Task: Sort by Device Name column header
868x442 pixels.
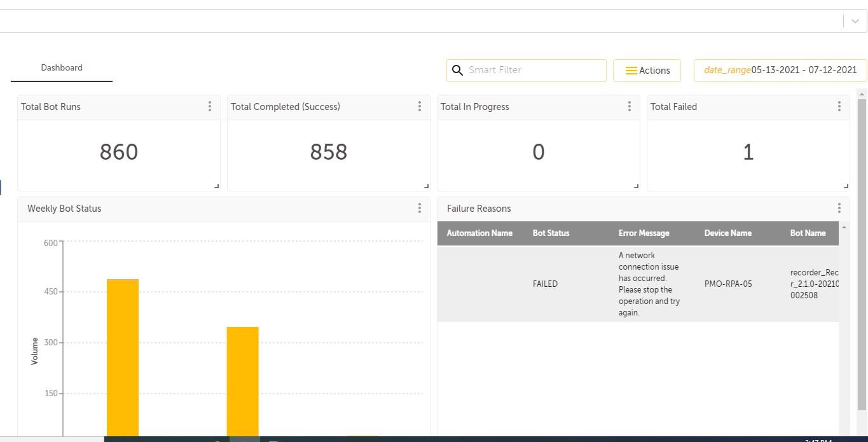Action: tap(728, 233)
